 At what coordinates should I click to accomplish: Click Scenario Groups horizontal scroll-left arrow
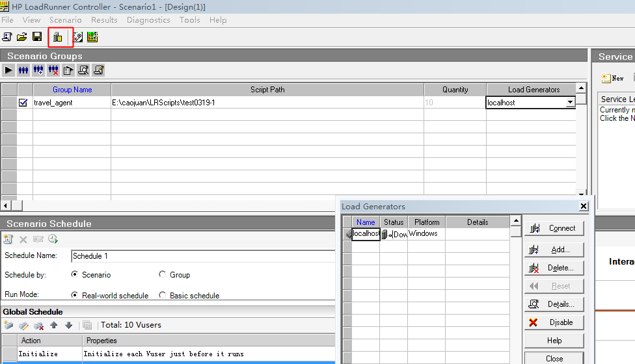(6, 205)
